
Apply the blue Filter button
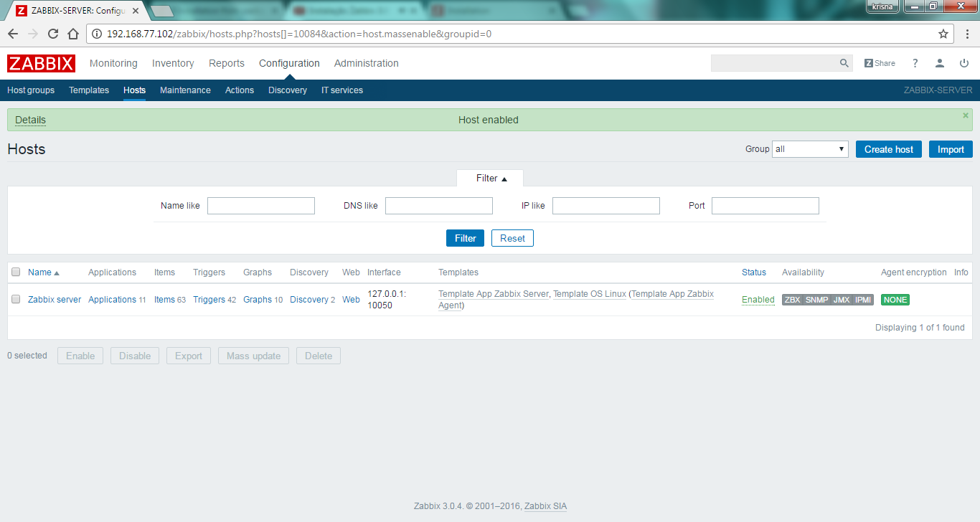465,238
